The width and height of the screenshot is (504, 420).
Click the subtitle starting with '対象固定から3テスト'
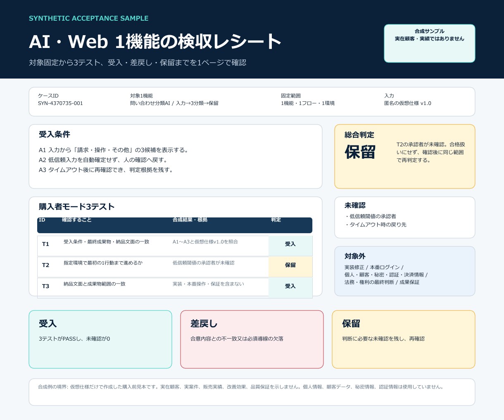coord(138,62)
